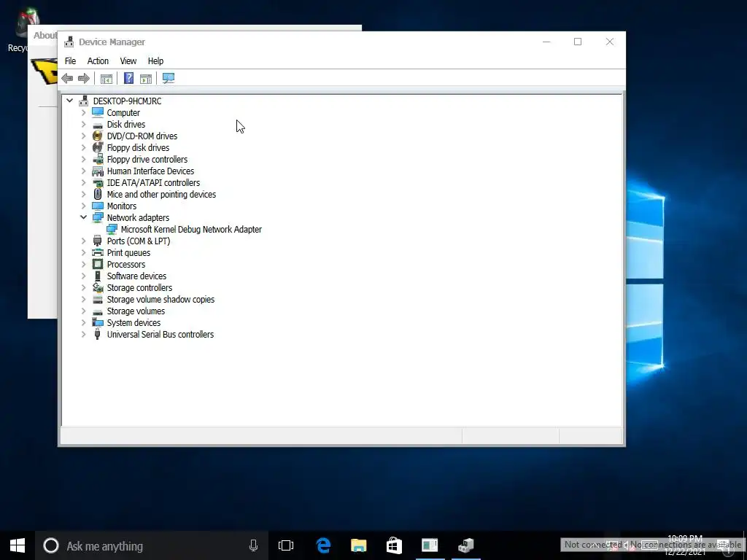747x560 pixels.
Task: Click the Floppy disk drives icon
Action: pos(98,147)
